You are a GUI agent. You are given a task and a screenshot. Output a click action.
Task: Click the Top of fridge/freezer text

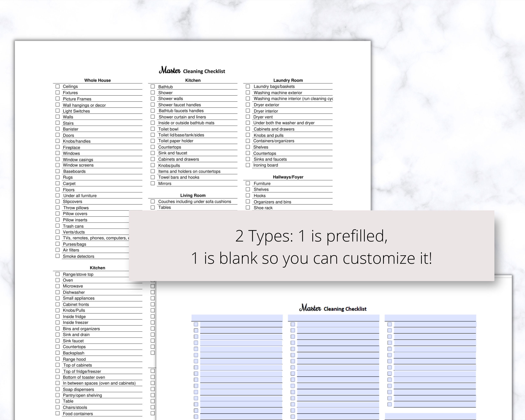pyautogui.click(x=82, y=371)
